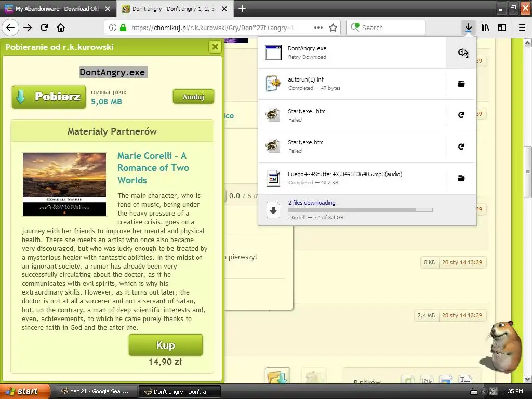
Task: Close the Pobieranie download dialog
Action: tap(215, 47)
